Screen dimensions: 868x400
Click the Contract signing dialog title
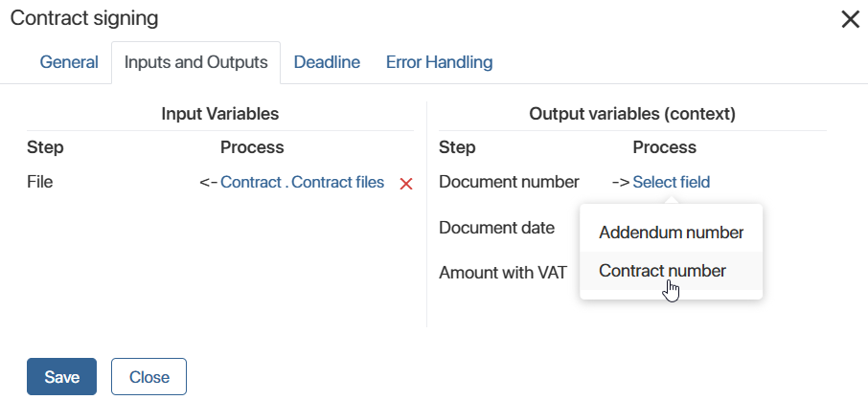[x=84, y=18]
